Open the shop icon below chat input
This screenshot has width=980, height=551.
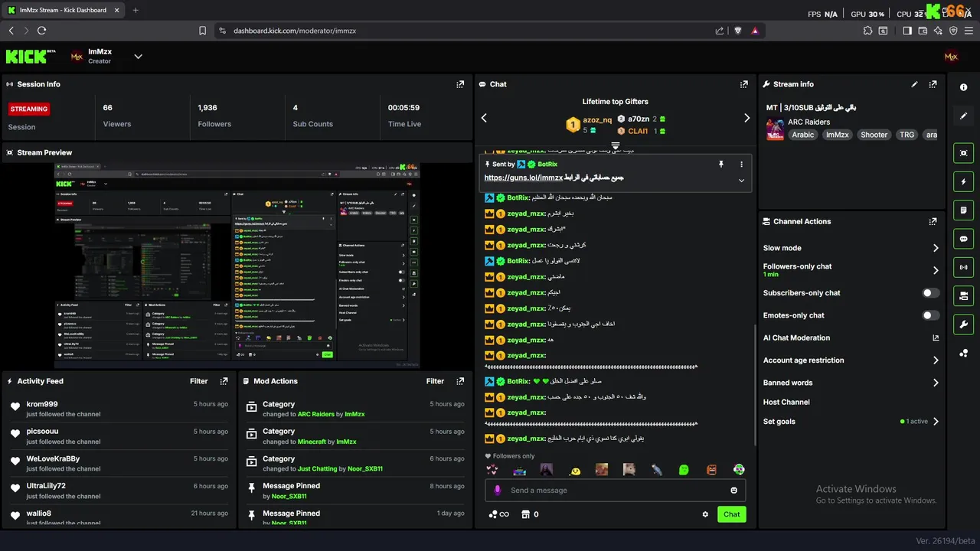coord(525,514)
